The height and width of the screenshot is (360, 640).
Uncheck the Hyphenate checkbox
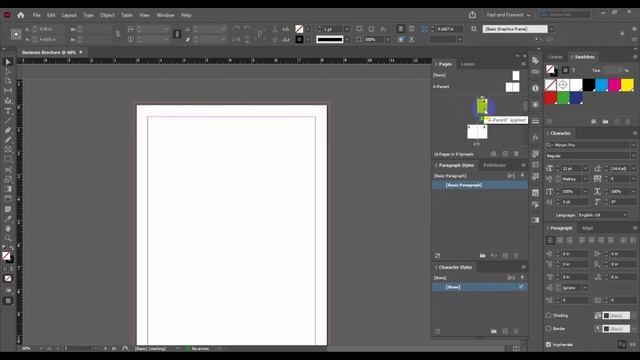tap(549, 344)
